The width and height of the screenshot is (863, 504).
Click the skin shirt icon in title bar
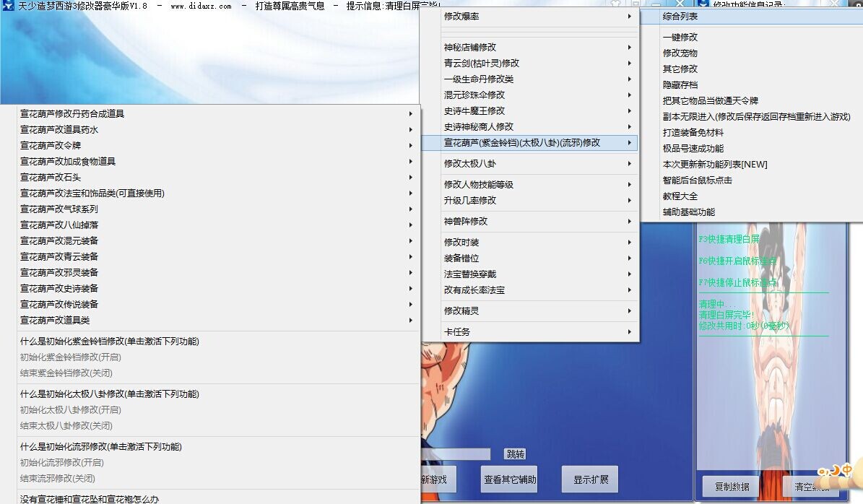click(x=614, y=4)
